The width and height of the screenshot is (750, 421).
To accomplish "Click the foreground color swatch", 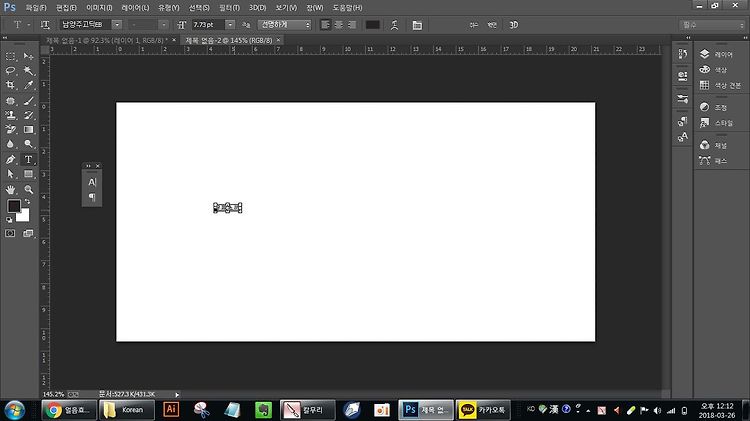I will coord(13,206).
